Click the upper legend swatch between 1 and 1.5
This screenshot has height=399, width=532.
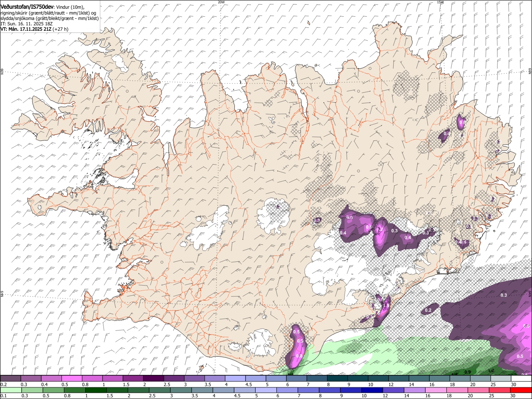click(x=112, y=379)
